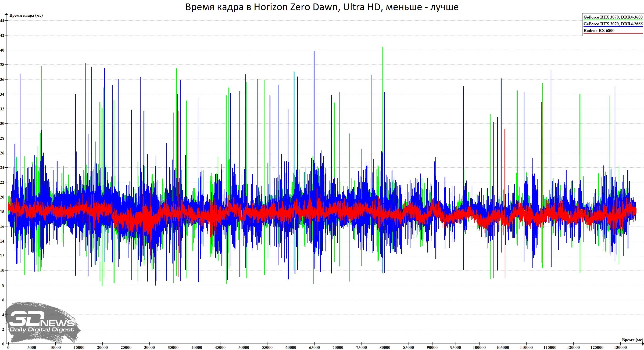Select legend entry 'Radeon RX 6800'
The image size is (644, 350).
599,31
